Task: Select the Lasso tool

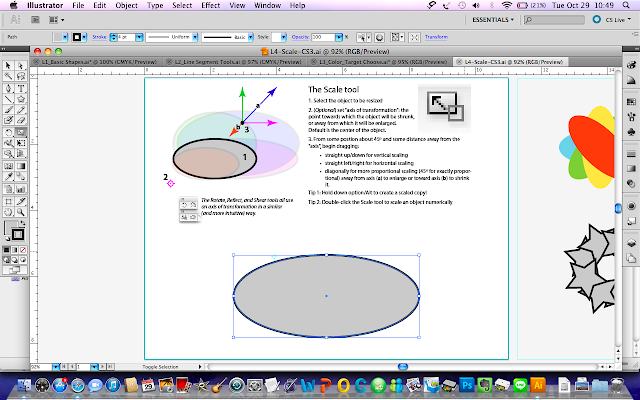Action: (21, 76)
